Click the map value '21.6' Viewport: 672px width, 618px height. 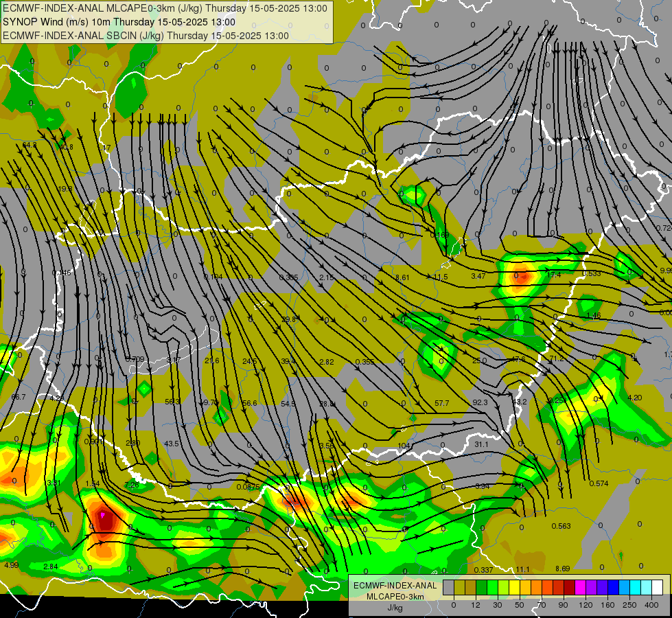point(211,360)
